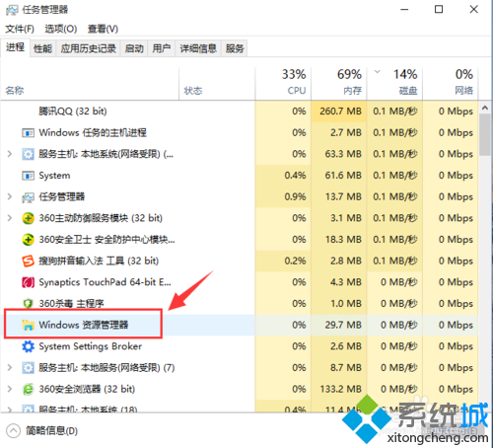Sort by the 14% 磁盘 column header
493x448 pixels.
[x=394, y=84]
